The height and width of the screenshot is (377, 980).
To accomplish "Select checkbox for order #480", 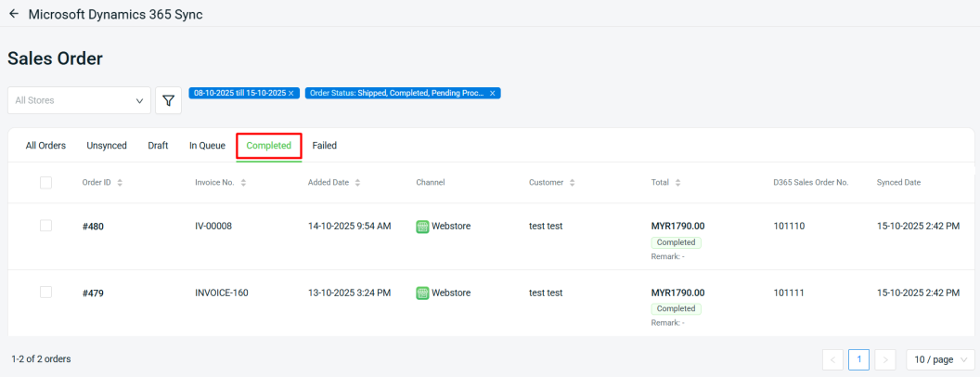I will [46, 226].
